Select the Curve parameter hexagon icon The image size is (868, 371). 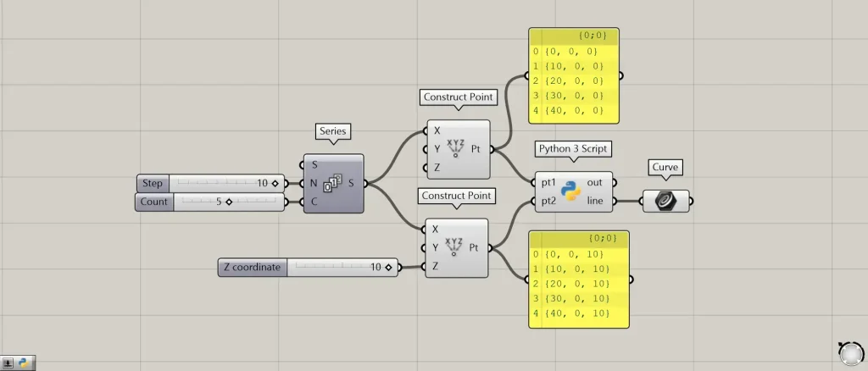pyautogui.click(x=665, y=201)
